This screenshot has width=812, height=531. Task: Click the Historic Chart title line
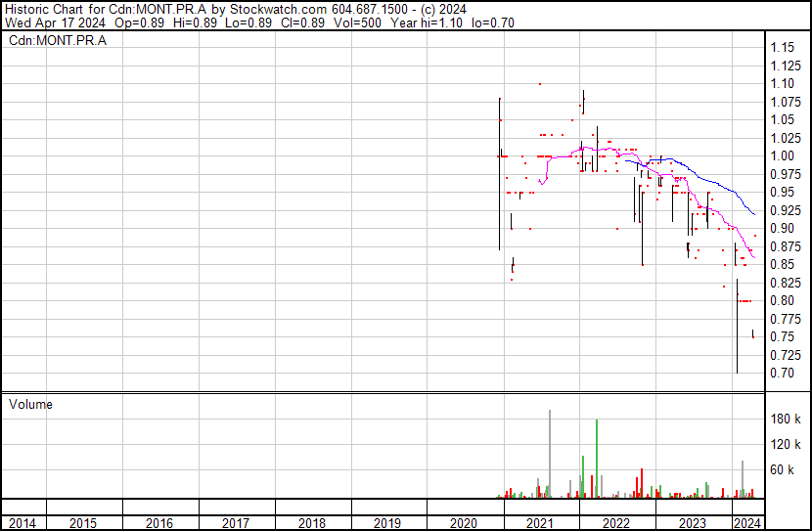(236, 10)
